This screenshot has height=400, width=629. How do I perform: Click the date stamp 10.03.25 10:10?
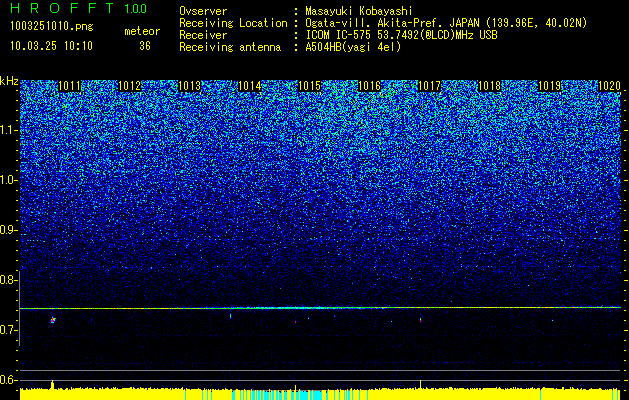click(x=51, y=46)
